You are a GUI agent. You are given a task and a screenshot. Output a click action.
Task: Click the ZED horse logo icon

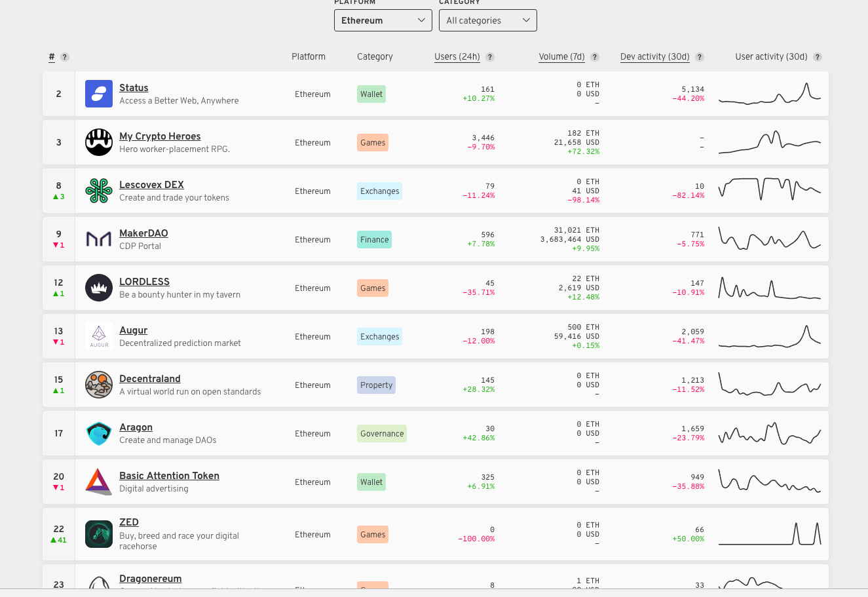click(x=99, y=534)
